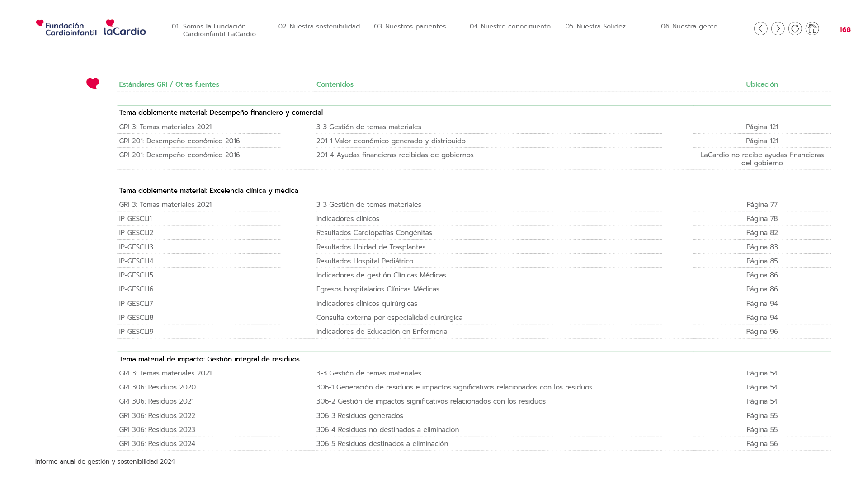Click 'Página 85' location

tap(762, 261)
